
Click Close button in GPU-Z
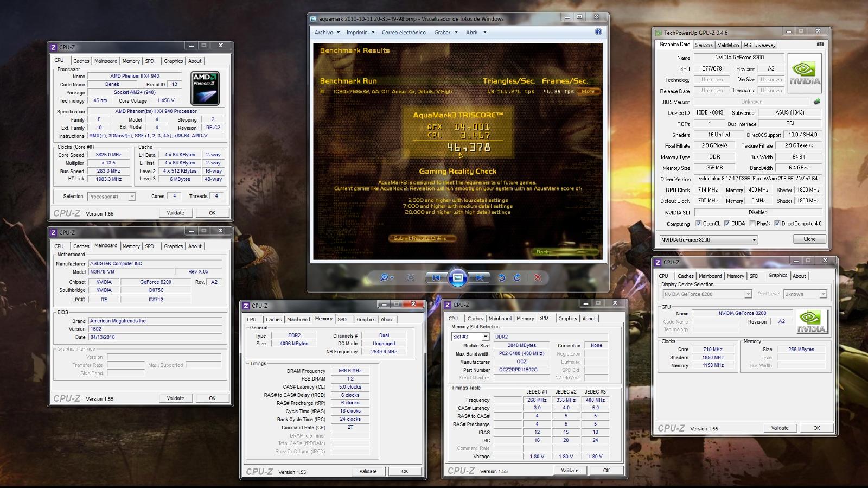point(809,239)
